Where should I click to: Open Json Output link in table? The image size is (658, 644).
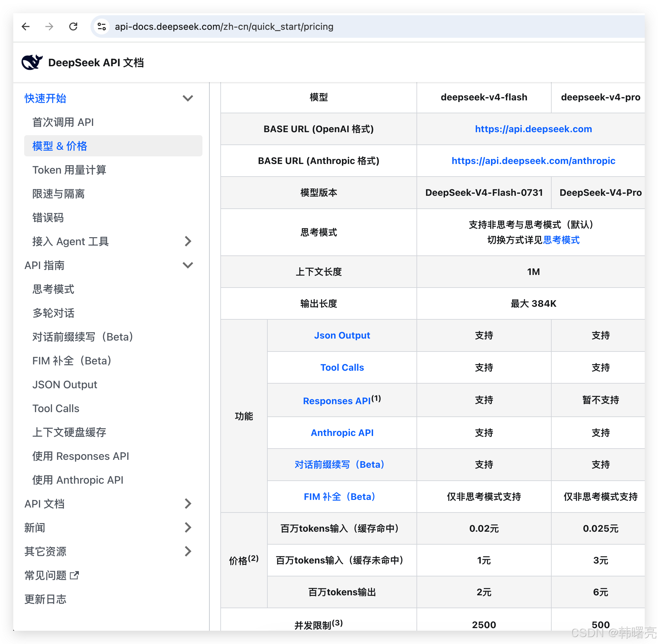point(342,335)
